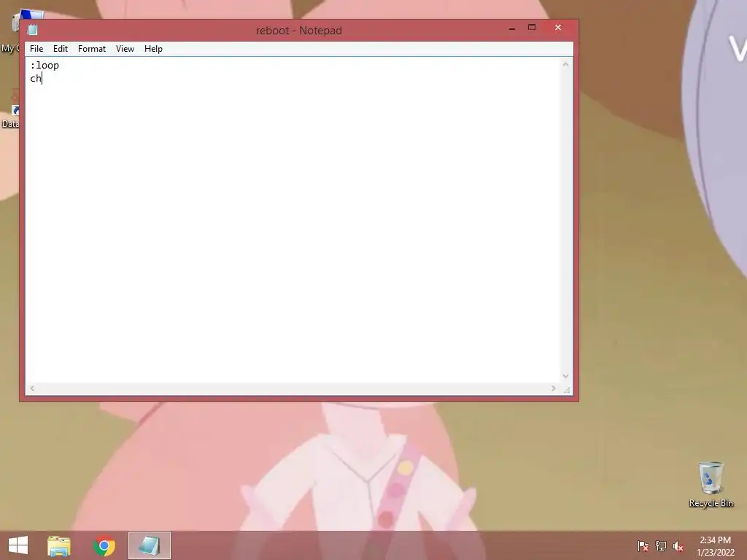Viewport: 747px width, 560px height.
Task: Open the clock showing 2:34 PM
Action: 715,545
